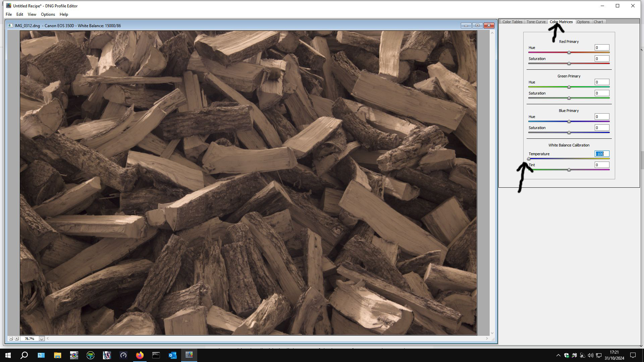Open the View menu
Viewport: 644px width, 362px height.
(32, 14)
